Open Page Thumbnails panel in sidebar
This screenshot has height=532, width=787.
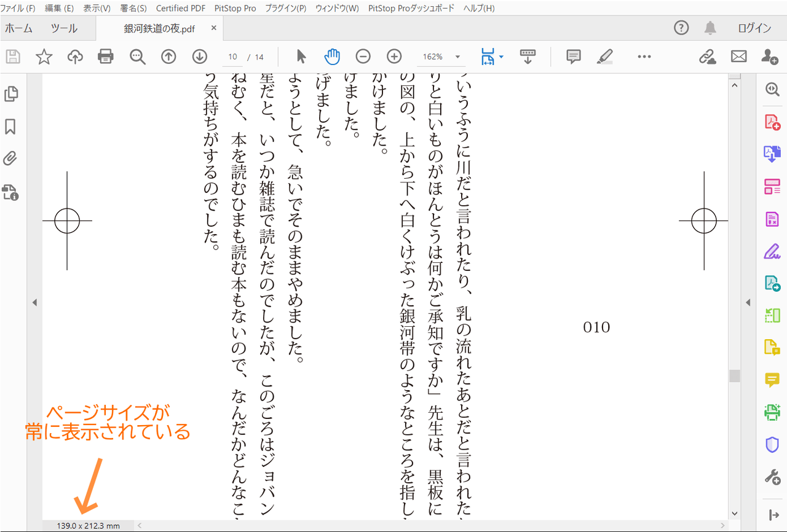[x=11, y=94]
